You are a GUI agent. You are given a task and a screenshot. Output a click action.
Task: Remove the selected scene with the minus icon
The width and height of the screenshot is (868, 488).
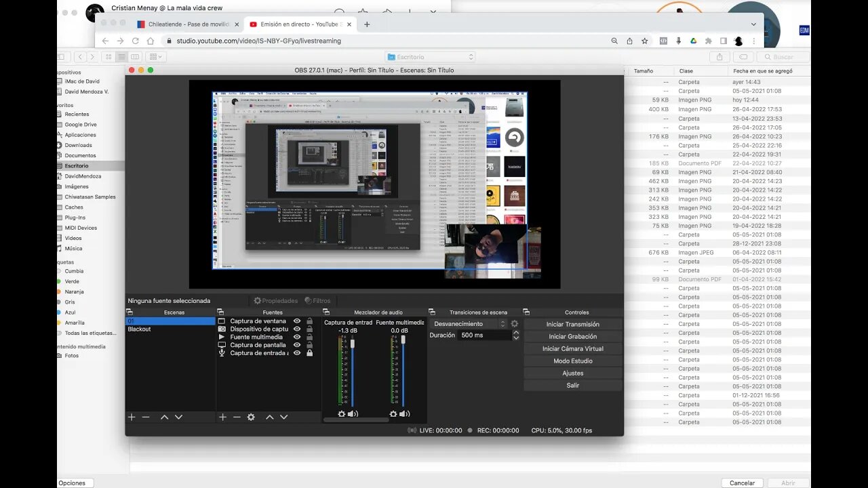click(146, 417)
